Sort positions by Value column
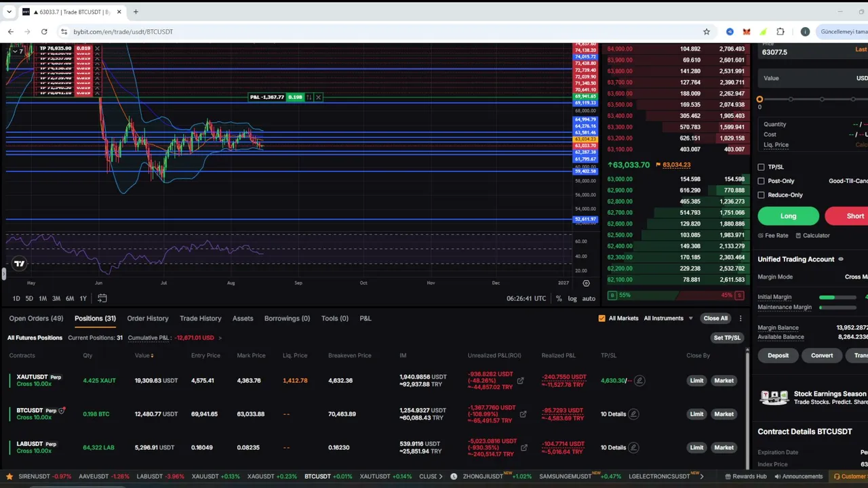The height and width of the screenshot is (488, 868). click(x=144, y=356)
